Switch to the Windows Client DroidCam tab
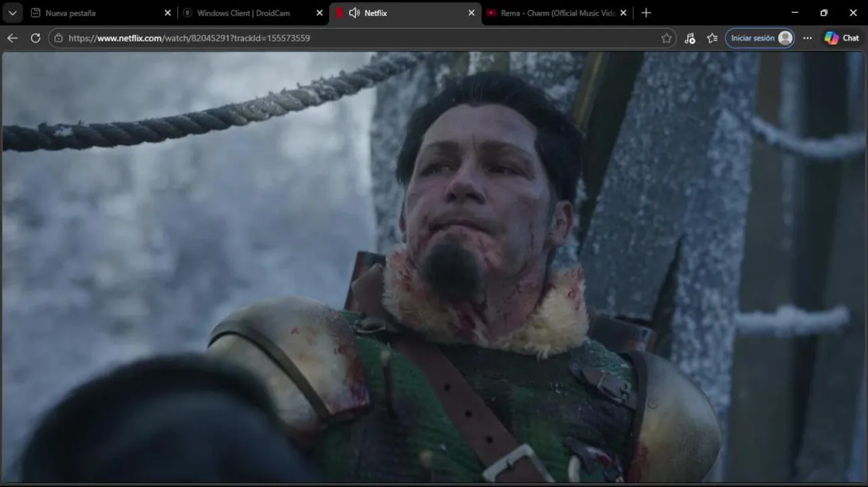This screenshot has height=487, width=868. tap(253, 13)
